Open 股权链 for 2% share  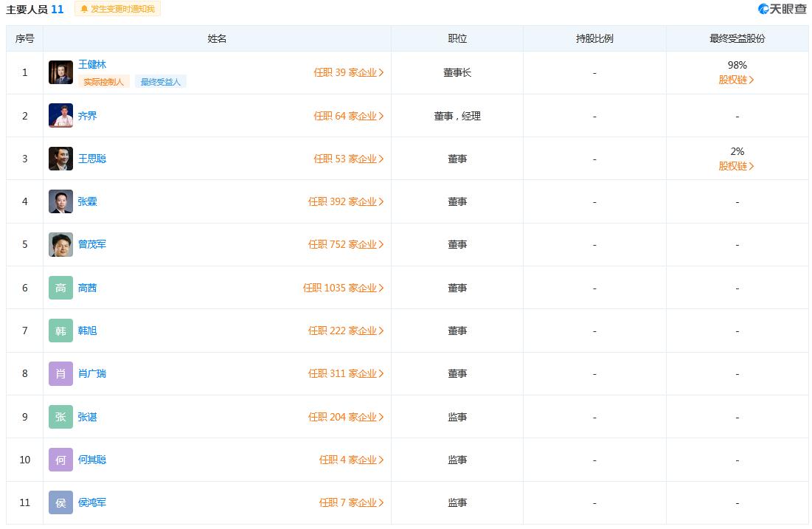coord(736,166)
